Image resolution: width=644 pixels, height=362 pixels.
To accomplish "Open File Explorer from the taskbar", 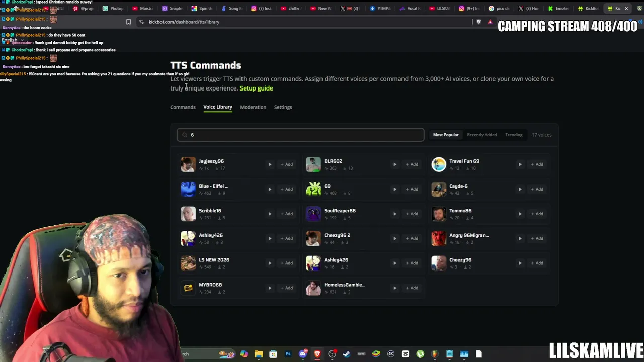I will pyautogui.click(x=259, y=354).
